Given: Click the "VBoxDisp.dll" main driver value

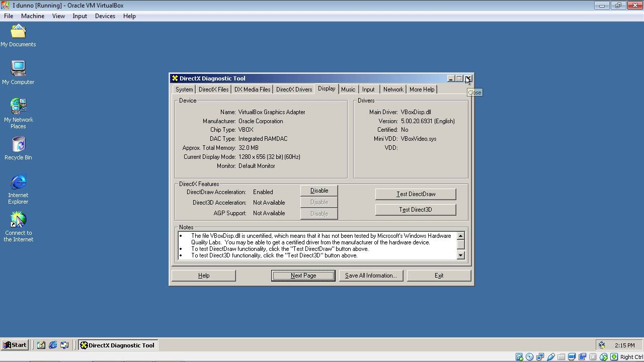Looking at the screenshot, I should pos(416,112).
